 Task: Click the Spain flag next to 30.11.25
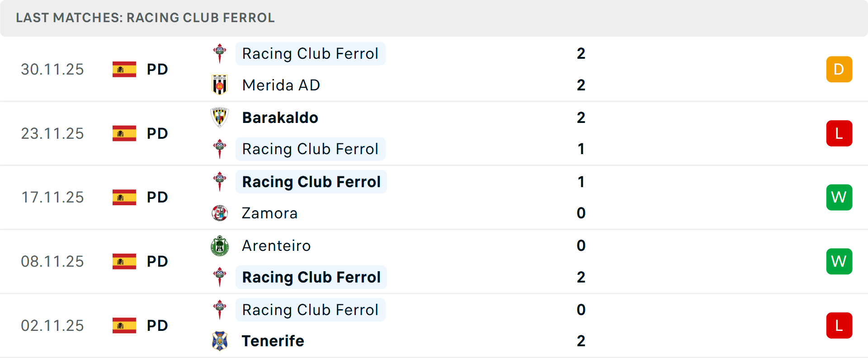click(x=124, y=69)
